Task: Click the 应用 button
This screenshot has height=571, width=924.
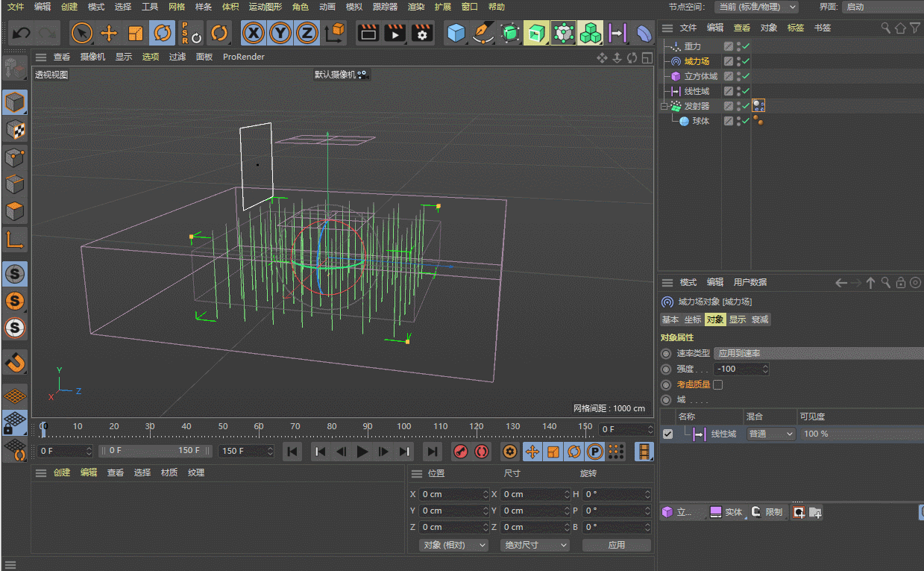Action: [616, 545]
